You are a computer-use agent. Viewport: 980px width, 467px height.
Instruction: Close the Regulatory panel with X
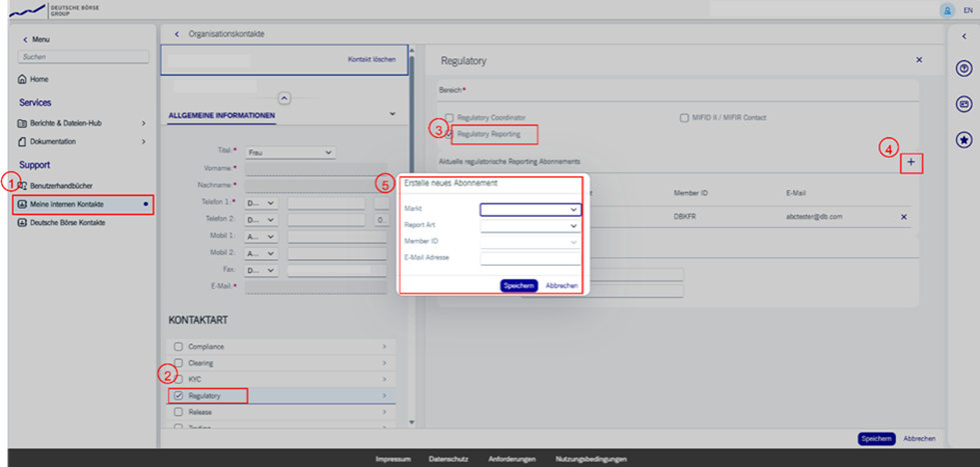(919, 61)
